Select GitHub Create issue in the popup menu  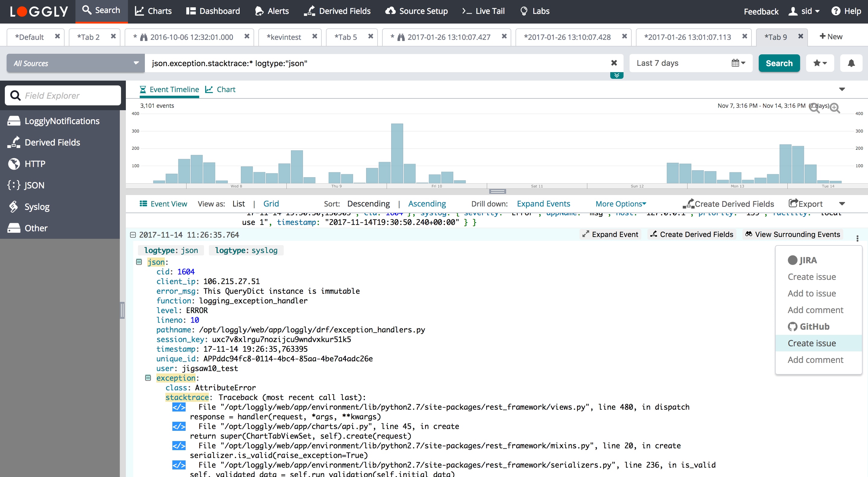(x=811, y=343)
